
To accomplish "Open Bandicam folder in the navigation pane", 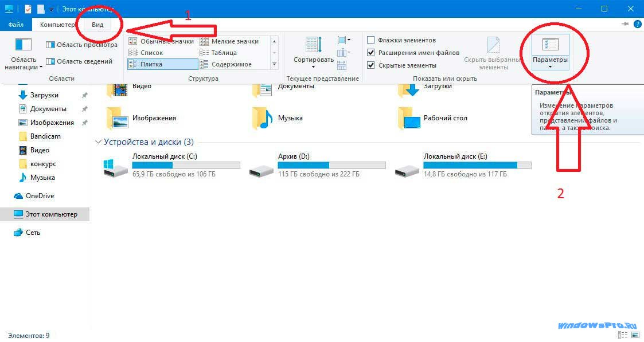I will coord(45,136).
